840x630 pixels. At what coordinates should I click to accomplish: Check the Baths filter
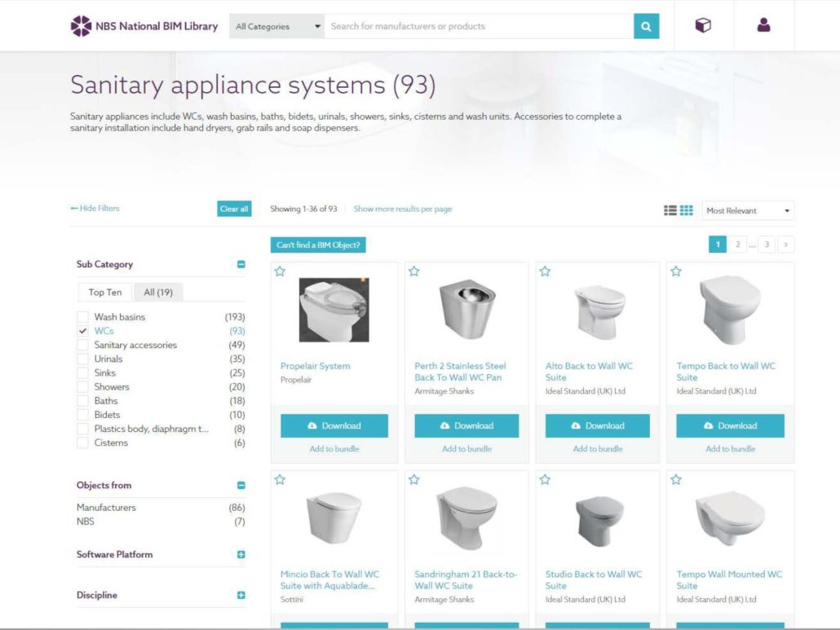[x=82, y=400]
